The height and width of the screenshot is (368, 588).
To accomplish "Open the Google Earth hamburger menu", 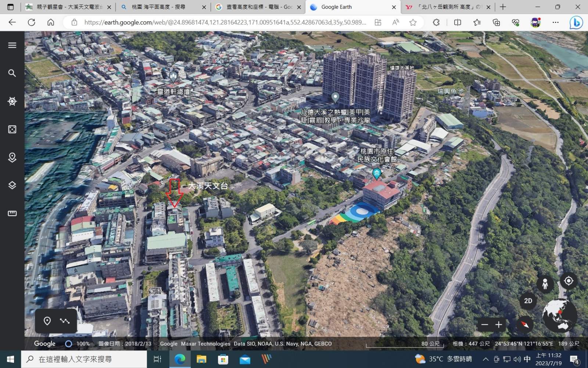I will [12, 45].
